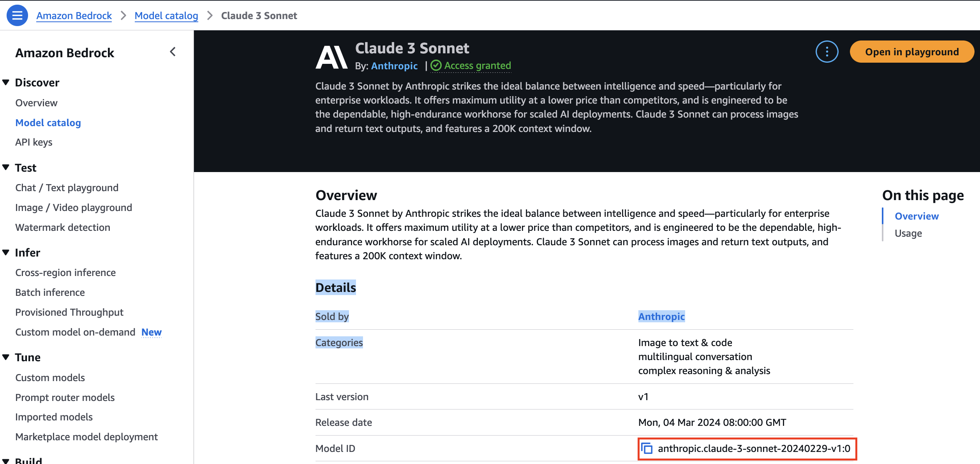Click Anthropic link beside Sold by

coord(661,316)
